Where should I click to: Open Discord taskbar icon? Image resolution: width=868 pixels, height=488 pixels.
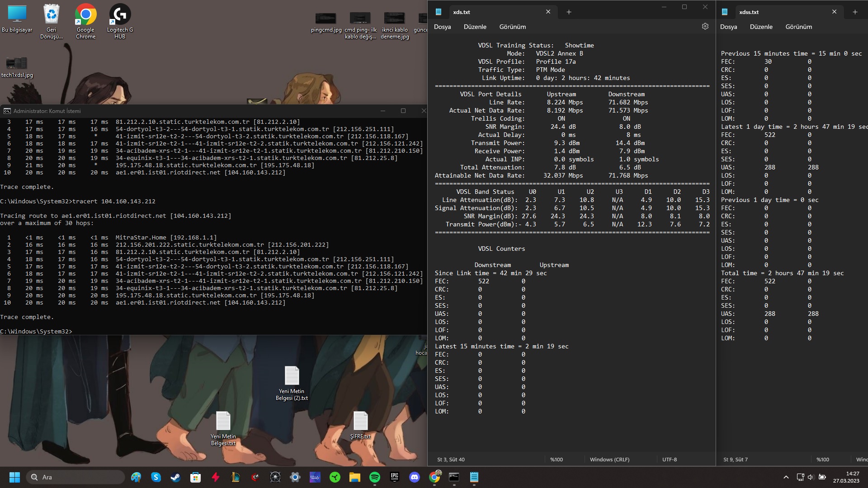coord(414,477)
